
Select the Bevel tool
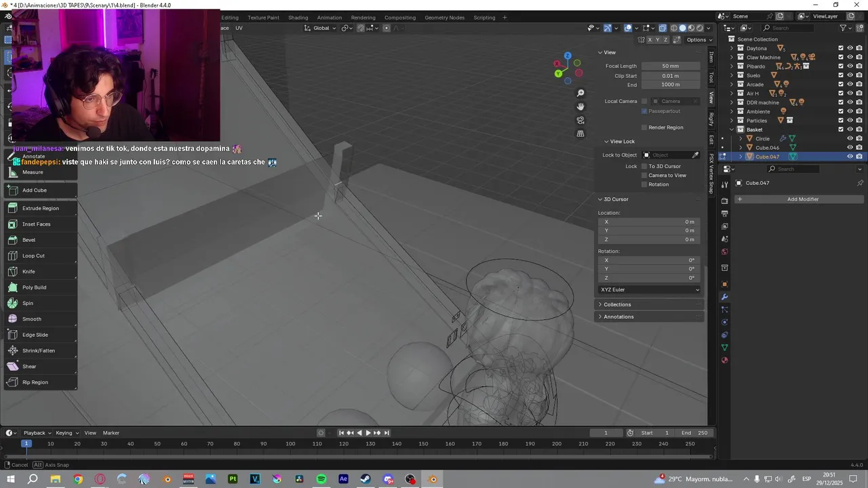pyautogui.click(x=40, y=240)
